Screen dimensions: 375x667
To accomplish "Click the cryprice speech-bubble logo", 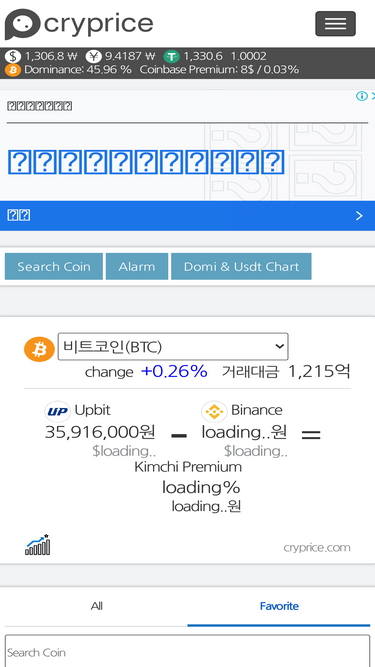I will pyautogui.click(x=23, y=24).
